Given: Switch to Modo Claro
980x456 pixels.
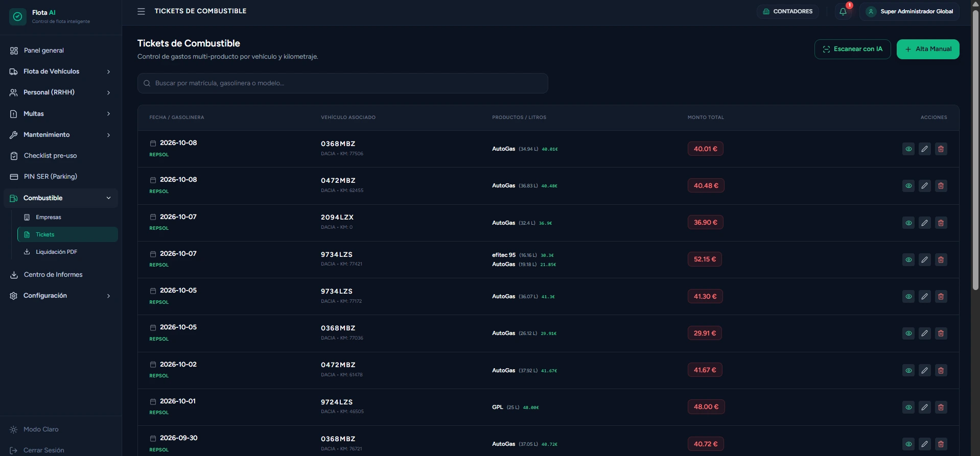Looking at the screenshot, I should (x=61, y=429).
